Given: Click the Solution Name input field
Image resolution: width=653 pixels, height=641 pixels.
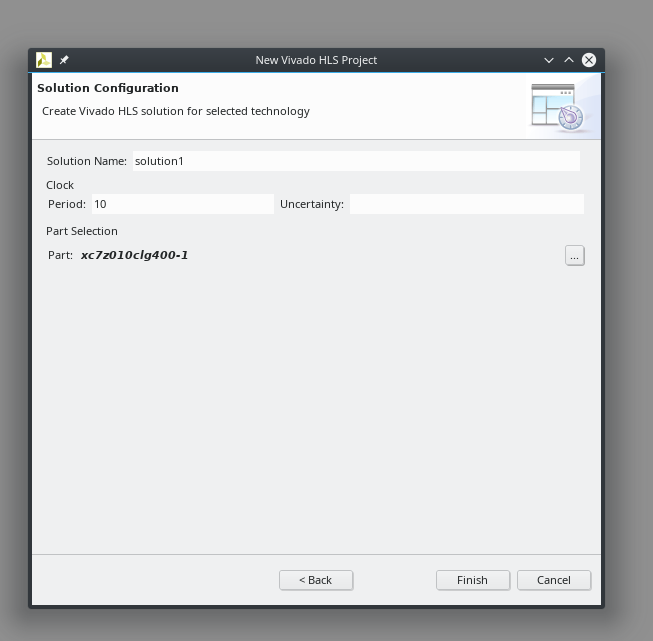Looking at the screenshot, I should 356,161.
